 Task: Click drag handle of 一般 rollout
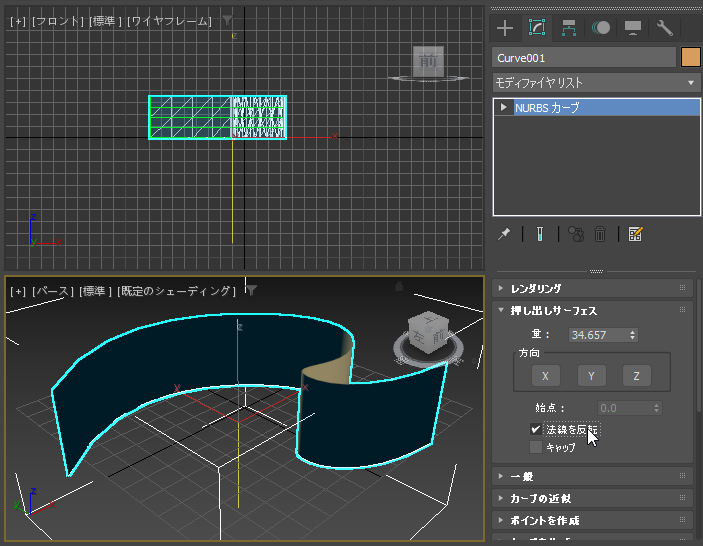682,476
